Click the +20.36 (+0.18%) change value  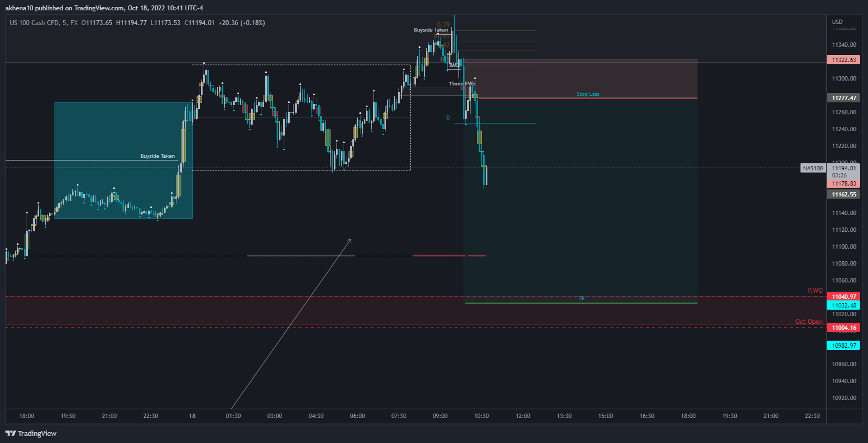242,23
